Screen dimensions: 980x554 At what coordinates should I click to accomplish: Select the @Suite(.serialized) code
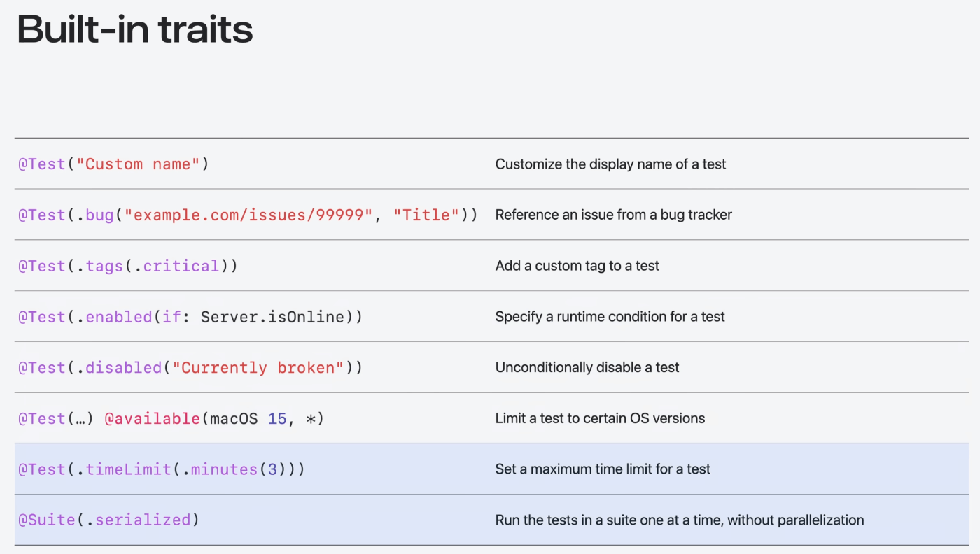point(108,520)
